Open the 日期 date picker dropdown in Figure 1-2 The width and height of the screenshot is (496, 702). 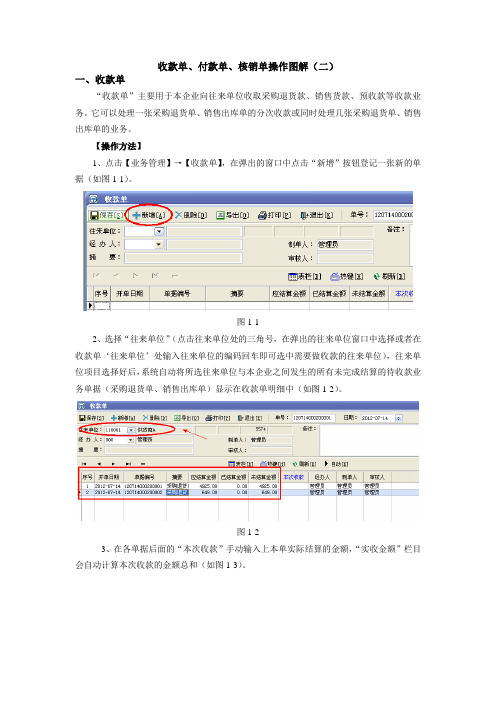398,418
